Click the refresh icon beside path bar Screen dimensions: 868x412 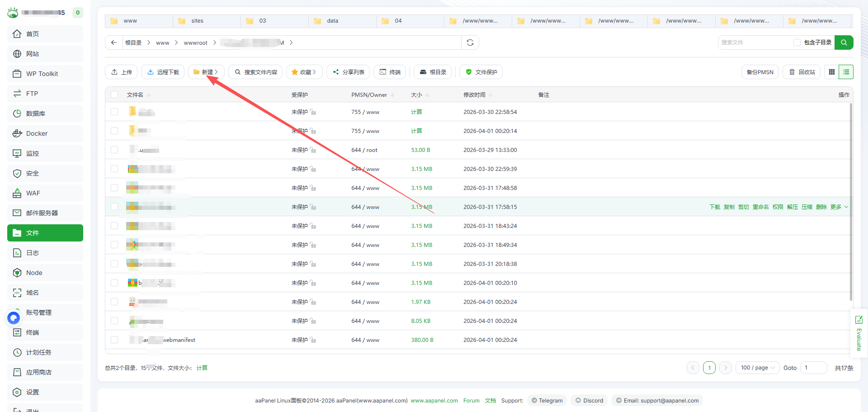470,43
